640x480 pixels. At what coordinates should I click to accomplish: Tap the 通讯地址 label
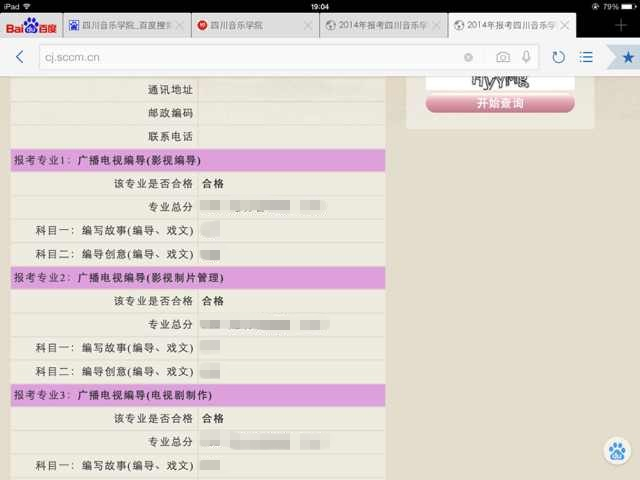[170, 89]
